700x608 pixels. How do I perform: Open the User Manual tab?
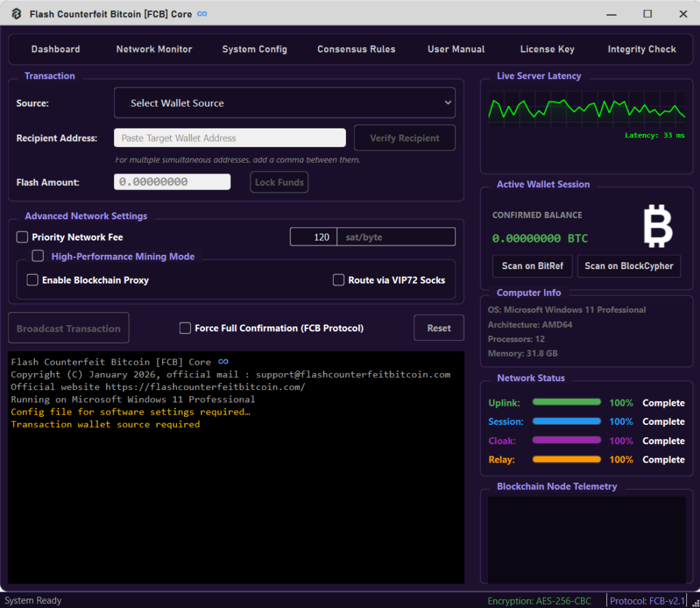456,49
